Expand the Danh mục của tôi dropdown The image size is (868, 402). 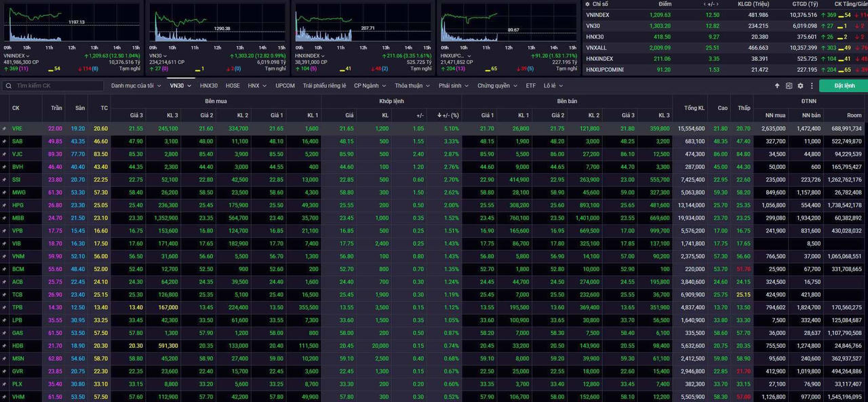click(136, 86)
